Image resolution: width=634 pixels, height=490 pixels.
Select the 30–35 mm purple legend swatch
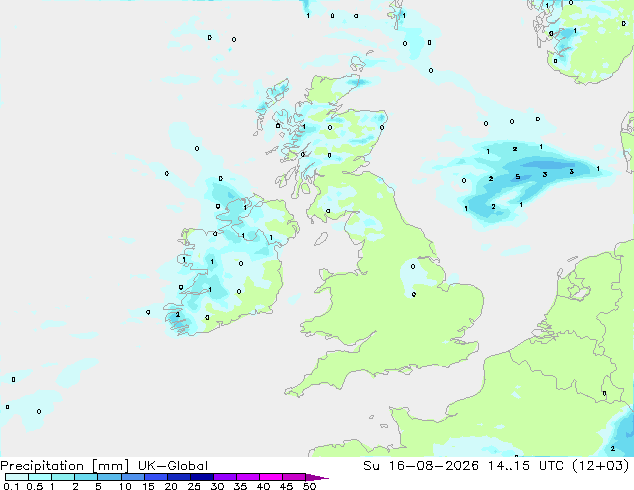click(224, 477)
